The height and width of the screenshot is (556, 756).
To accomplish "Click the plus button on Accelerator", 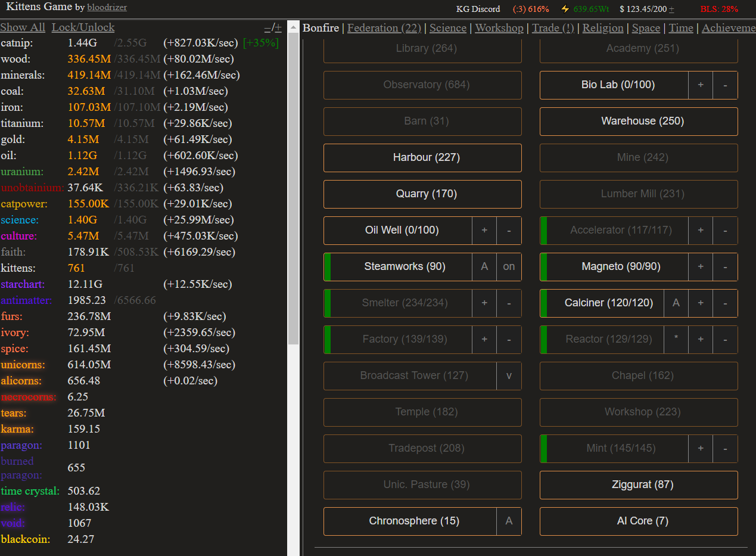I will click(x=701, y=231).
